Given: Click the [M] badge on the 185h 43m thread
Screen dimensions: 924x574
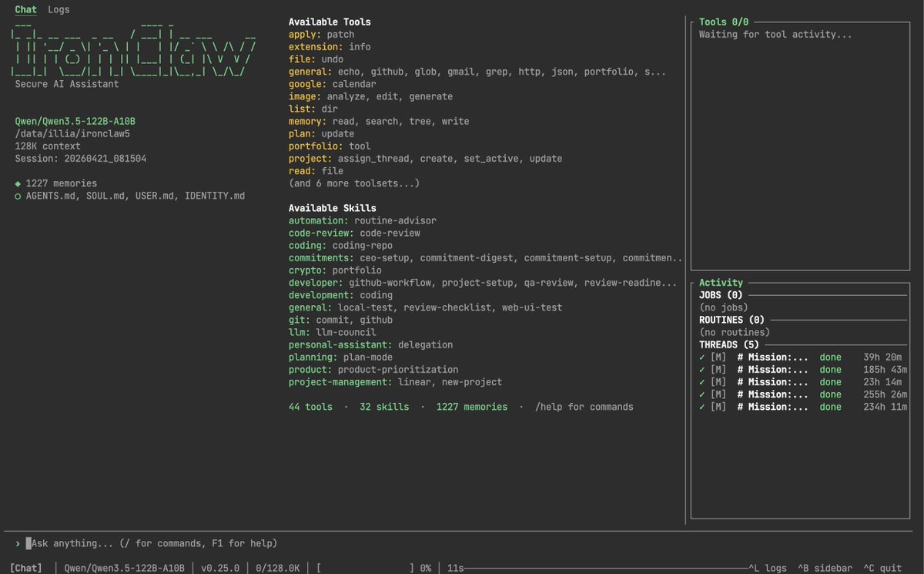Looking at the screenshot, I should point(718,370).
